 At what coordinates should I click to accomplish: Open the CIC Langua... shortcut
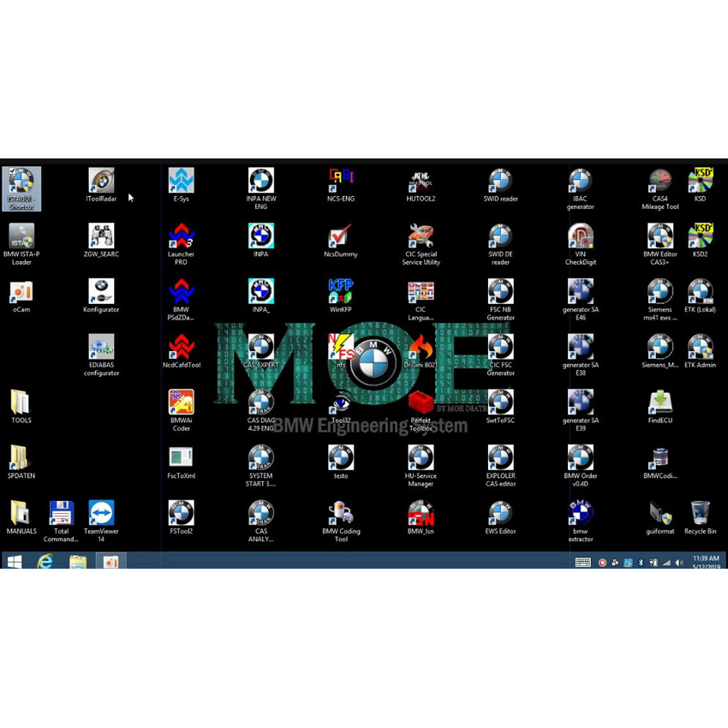[421, 300]
